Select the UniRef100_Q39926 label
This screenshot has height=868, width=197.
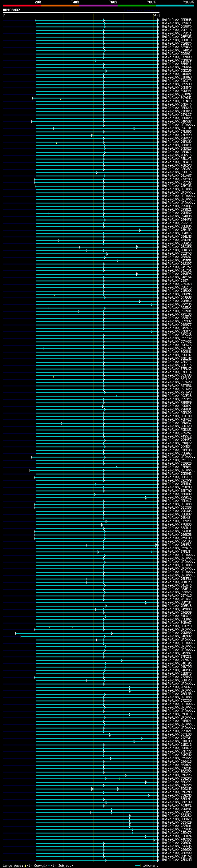pyautogui.click(x=177, y=463)
